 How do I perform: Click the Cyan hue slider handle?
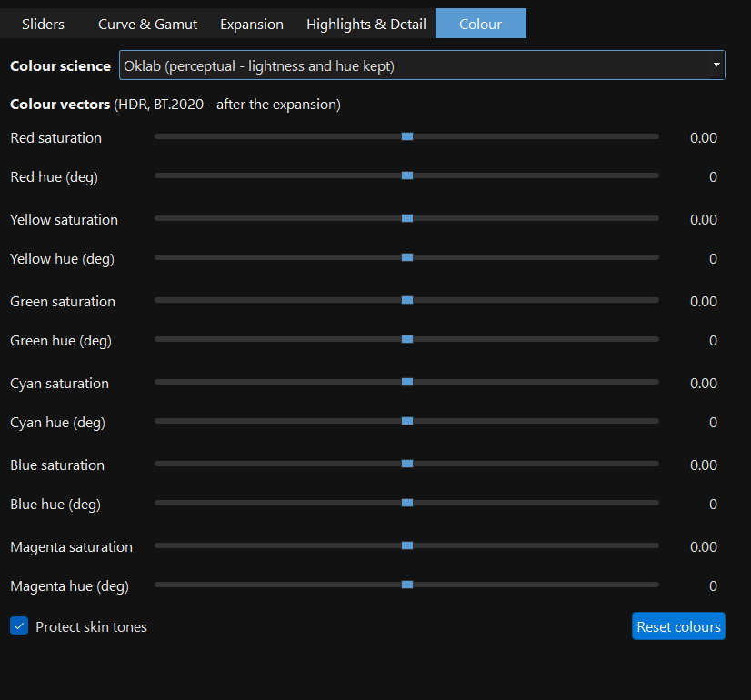pyautogui.click(x=407, y=421)
